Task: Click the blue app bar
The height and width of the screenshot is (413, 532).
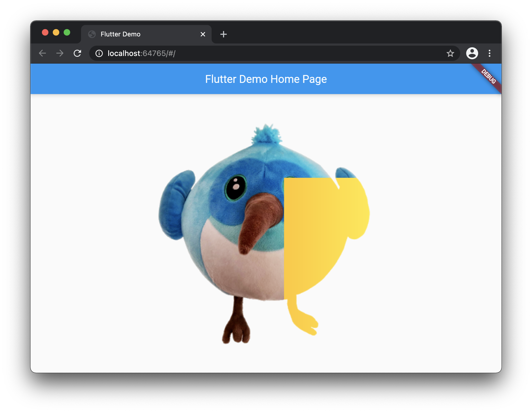Action: tap(109, 79)
